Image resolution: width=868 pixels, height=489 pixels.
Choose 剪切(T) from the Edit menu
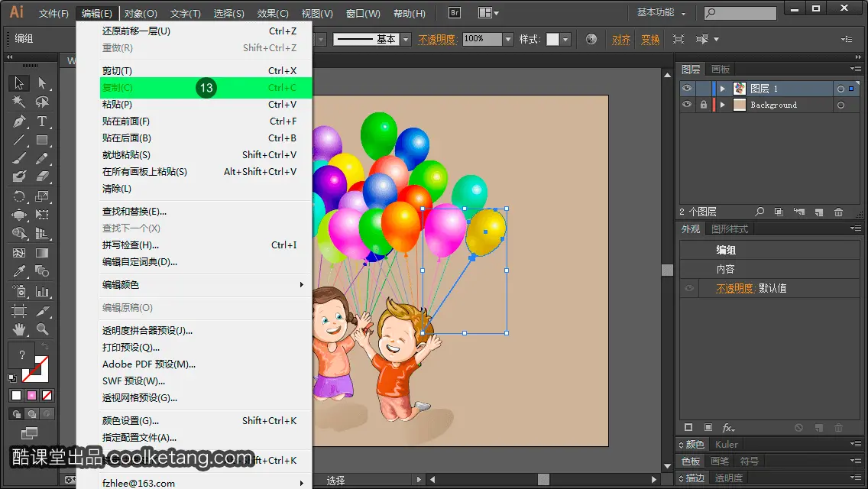[x=206, y=71]
